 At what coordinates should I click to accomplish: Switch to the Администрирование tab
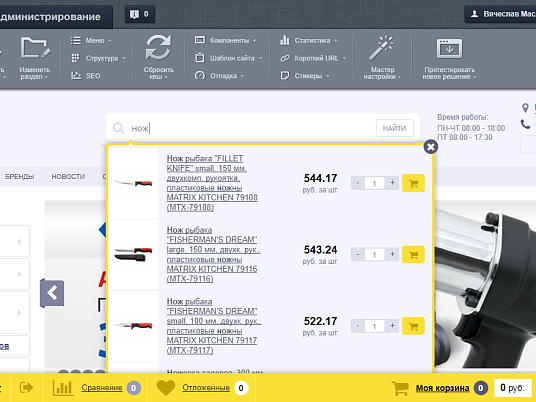55,17
